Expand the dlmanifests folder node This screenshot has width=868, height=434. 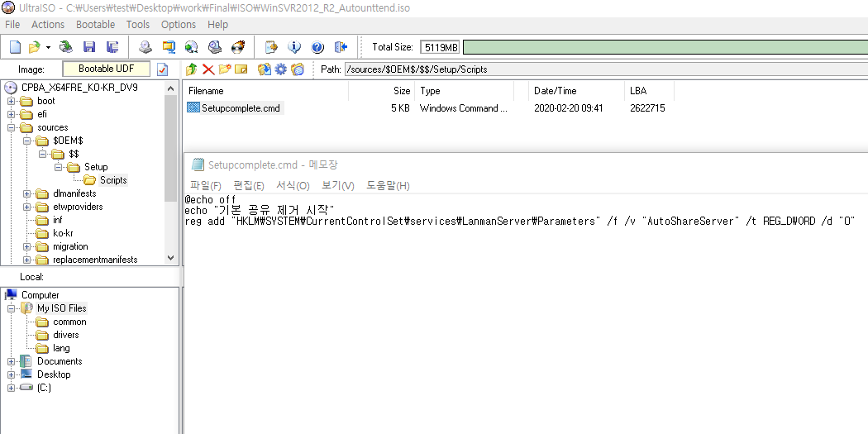pyautogui.click(x=26, y=193)
